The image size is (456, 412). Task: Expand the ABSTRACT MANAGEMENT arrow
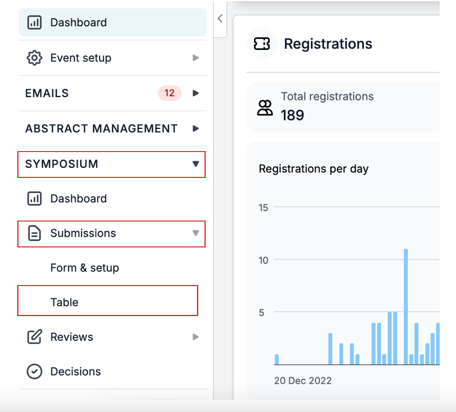coord(196,128)
